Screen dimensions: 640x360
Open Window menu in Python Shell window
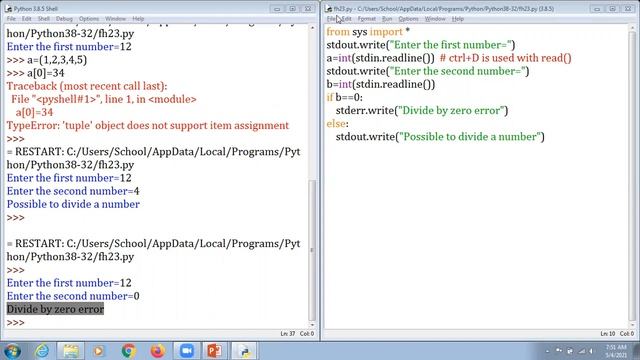tap(116, 19)
